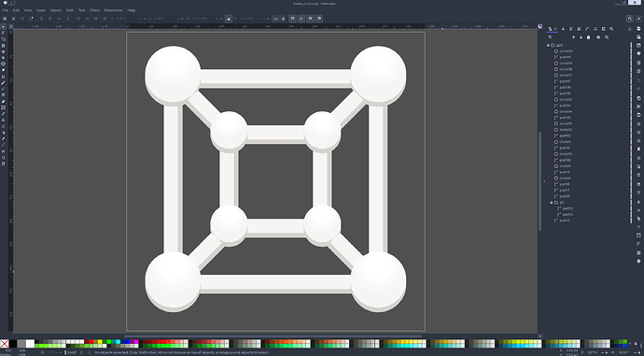Open search in Objects panel toolbar
The image size is (644, 356).
point(607,37)
